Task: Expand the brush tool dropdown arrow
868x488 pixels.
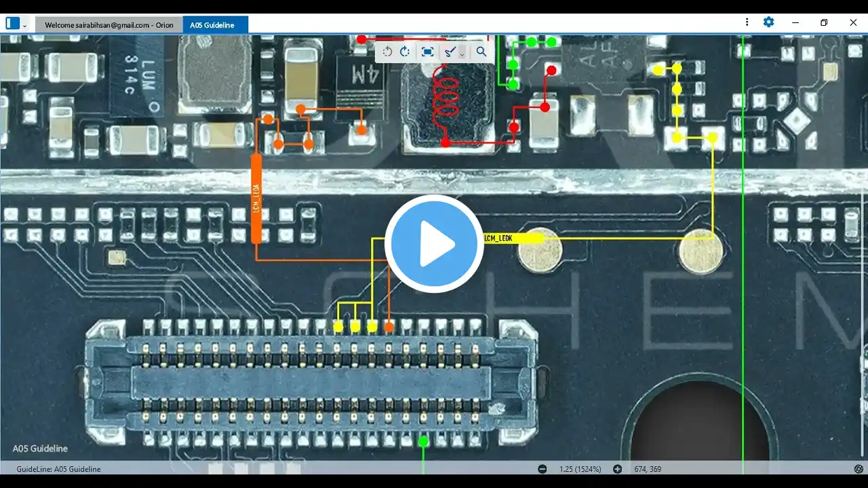Action: pyautogui.click(x=462, y=52)
